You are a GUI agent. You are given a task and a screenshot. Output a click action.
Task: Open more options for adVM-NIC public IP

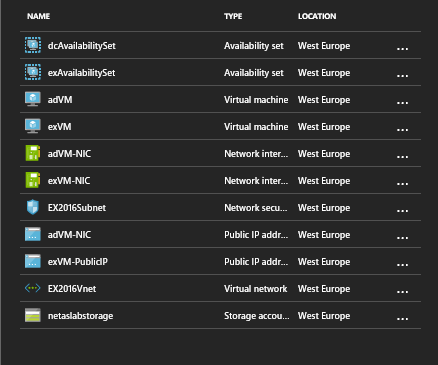click(x=402, y=238)
